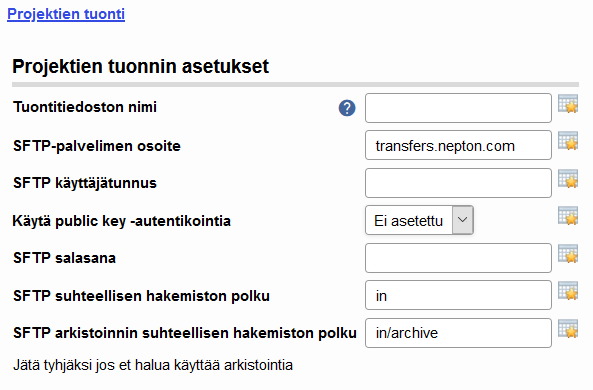Click the relative path field containing 'in'
The height and width of the screenshot is (390, 593).
[458, 295]
